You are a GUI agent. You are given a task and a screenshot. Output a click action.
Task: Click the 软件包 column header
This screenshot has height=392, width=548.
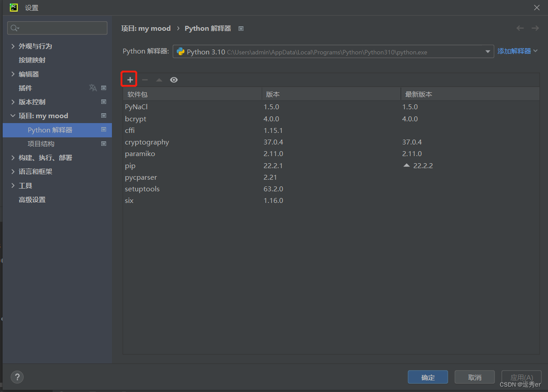(x=193, y=94)
